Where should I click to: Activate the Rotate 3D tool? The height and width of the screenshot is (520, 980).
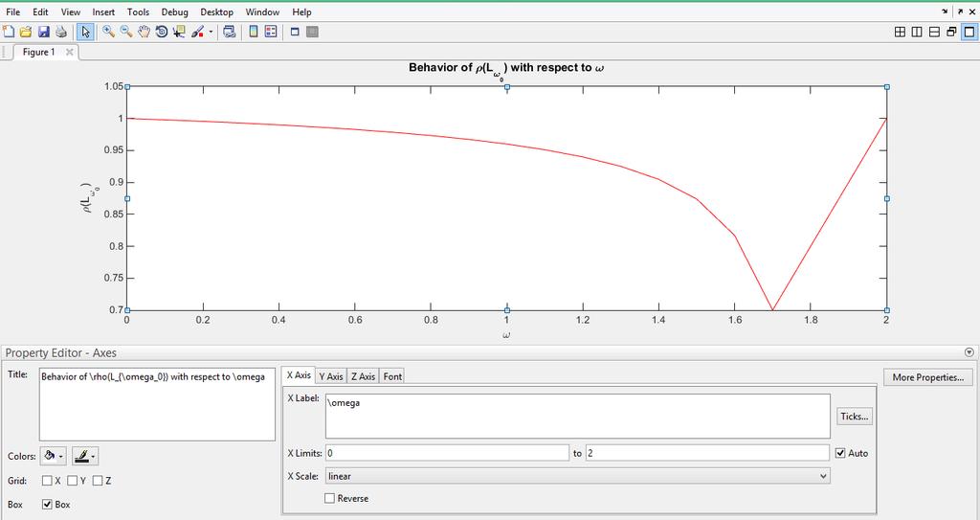pos(161,32)
